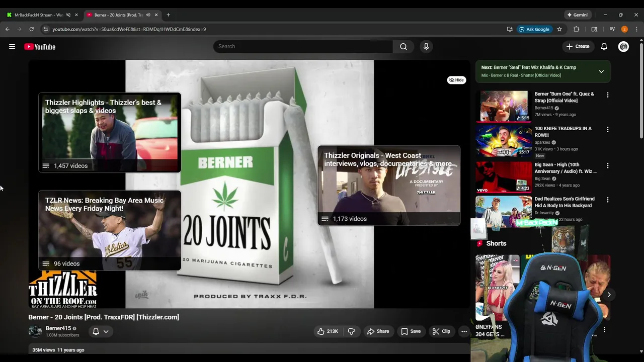
Task: Start voice search with microphone icon
Action: (x=426, y=47)
